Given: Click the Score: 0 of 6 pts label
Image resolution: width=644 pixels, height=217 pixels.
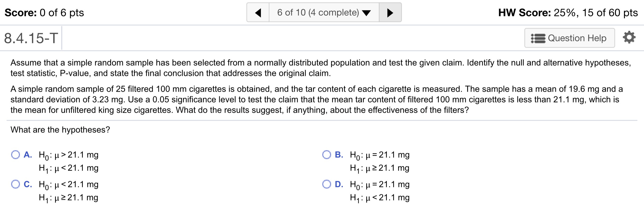Looking at the screenshot, I should pos(44,13).
